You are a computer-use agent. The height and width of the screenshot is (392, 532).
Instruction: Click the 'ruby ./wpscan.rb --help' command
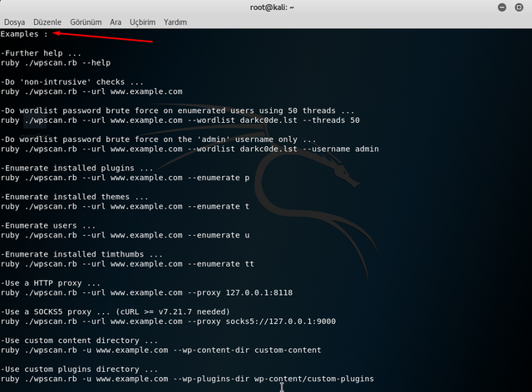click(x=56, y=63)
